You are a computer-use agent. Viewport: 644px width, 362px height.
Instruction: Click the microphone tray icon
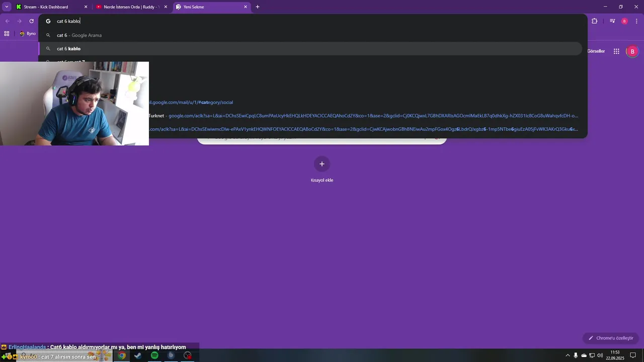pos(576,355)
